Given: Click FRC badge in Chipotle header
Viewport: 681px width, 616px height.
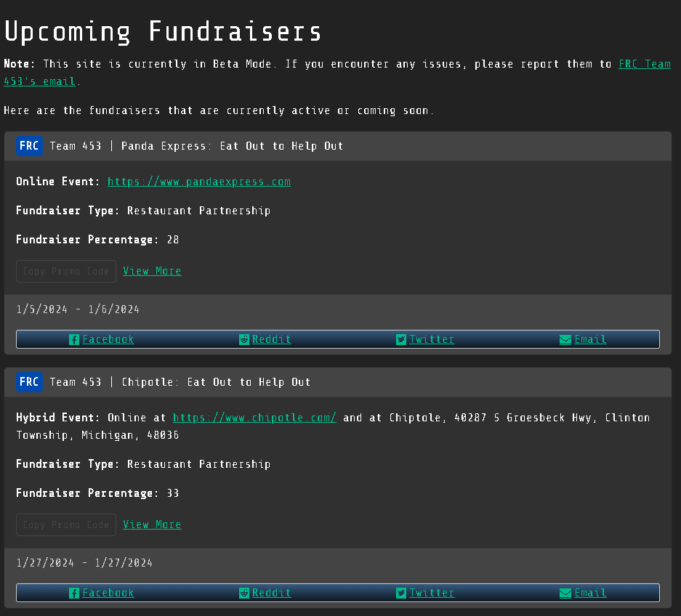Looking at the screenshot, I should click(29, 382).
